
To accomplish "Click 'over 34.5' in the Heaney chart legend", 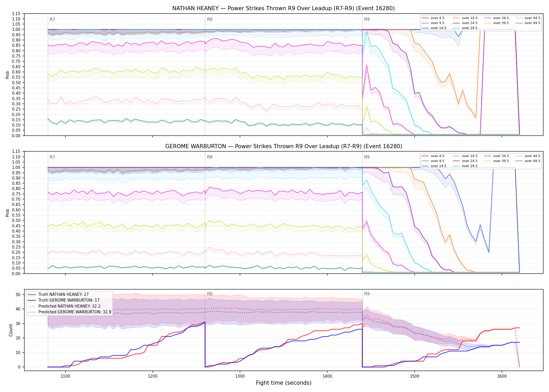I will (x=501, y=18).
